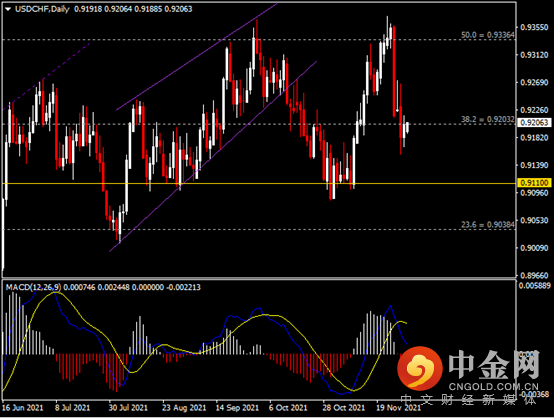The width and height of the screenshot is (554, 418).
Task: Click the upper purple channel trendline
Action: tap(196, 57)
